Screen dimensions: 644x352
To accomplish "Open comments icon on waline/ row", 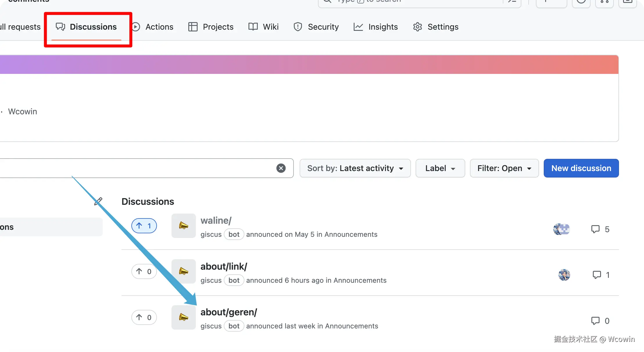I will pos(595,229).
